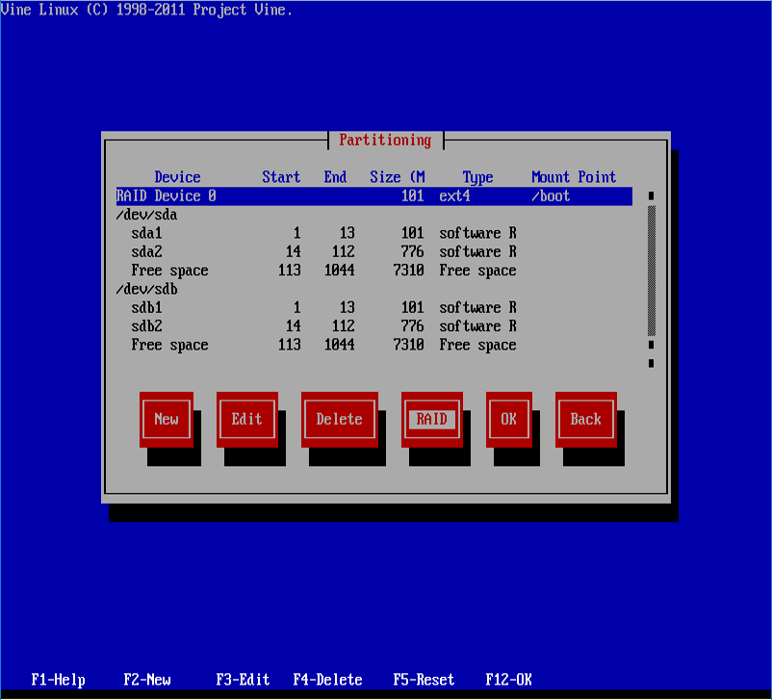Image resolution: width=772 pixels, height=700 pixels.
Task: Go back with the Back button
Action: pos(586,419)
